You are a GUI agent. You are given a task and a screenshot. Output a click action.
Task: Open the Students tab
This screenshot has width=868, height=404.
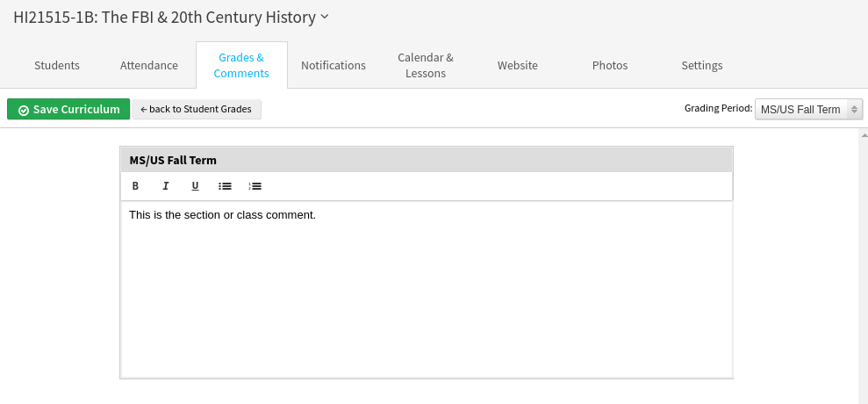57,65
